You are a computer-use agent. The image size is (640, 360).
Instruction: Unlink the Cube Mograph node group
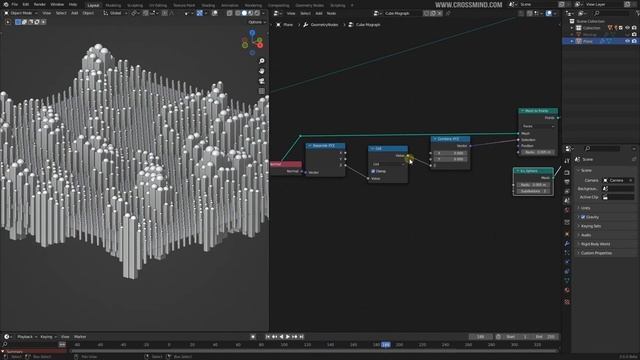click(440, 13)
